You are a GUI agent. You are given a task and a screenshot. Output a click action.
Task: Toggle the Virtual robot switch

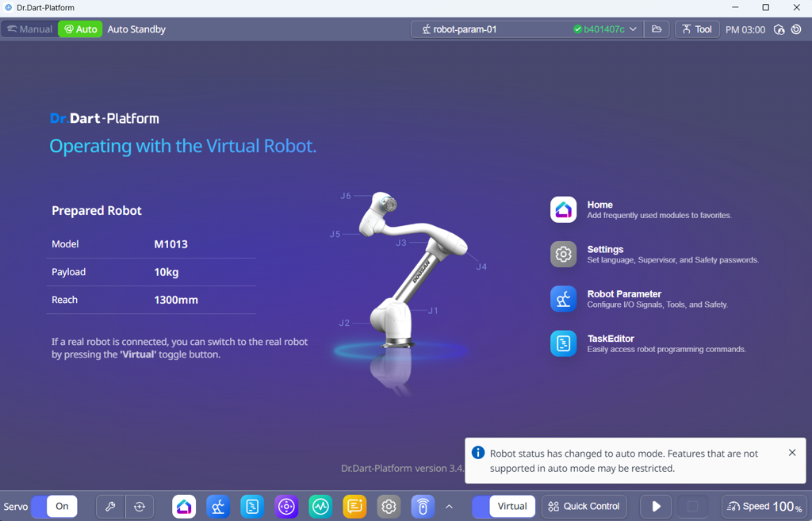(x=504, y=506)
